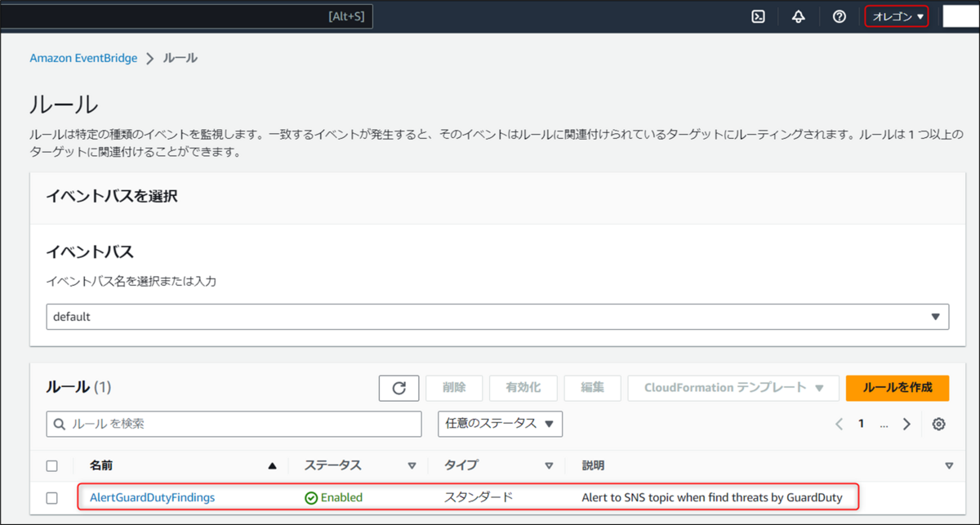Viewport: 980px width, 525px height.
Task: Select the header checkbox to select all rules
Action: click(x=52, y=465)
